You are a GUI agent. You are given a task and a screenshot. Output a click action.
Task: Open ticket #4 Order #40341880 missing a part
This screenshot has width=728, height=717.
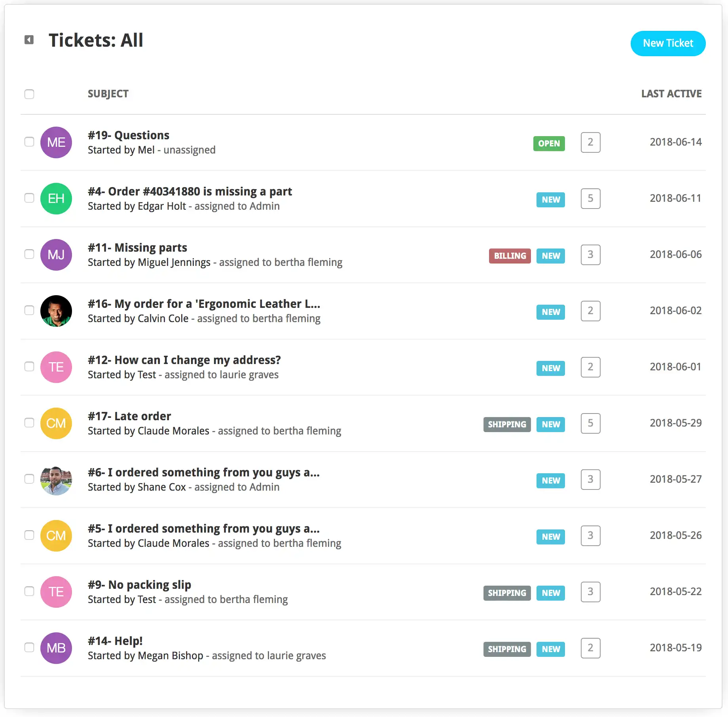(190, 191)
